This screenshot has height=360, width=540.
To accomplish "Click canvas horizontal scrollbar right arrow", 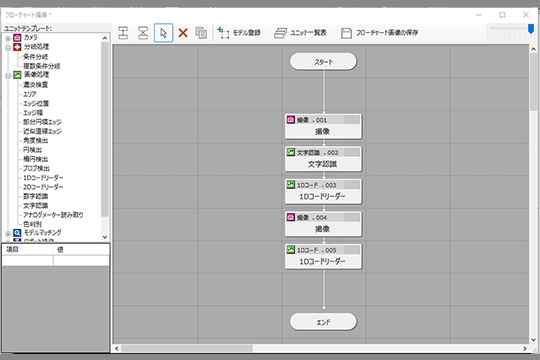I will pyautogui.click(x=525, y=349).
